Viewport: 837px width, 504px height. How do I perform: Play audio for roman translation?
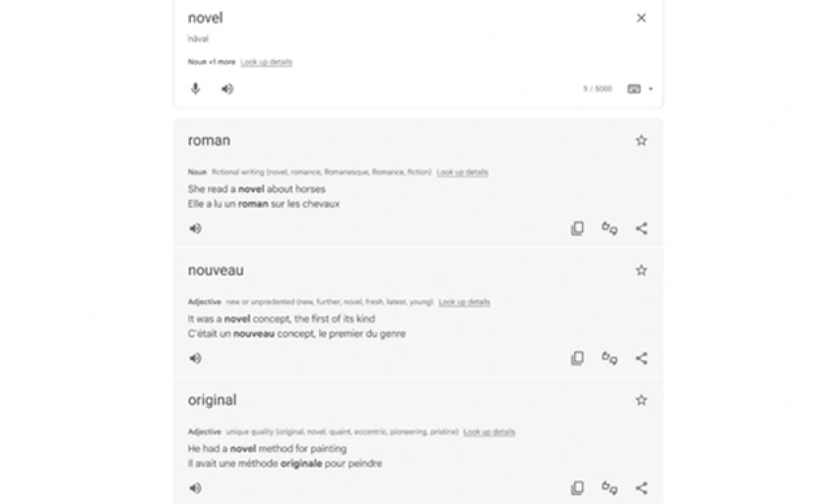pos(195,228)
